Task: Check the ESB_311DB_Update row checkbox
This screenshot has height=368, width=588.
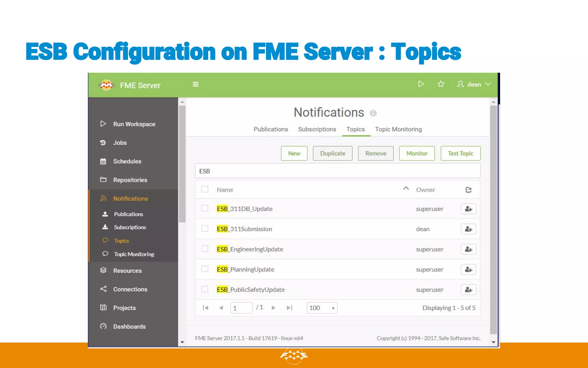Action: 205,208
